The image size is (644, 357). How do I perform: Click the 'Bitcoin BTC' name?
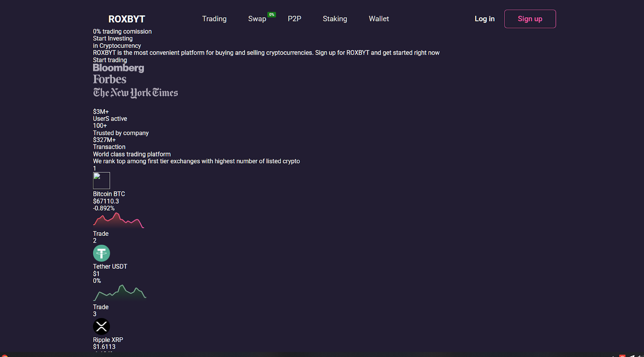click(x=109, y=194)
